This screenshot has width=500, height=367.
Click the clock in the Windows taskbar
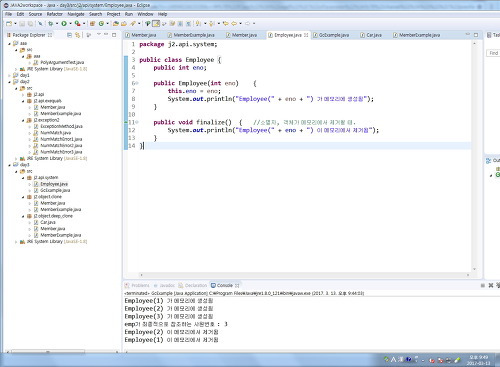pyautogui.click(x=479, y=360)
